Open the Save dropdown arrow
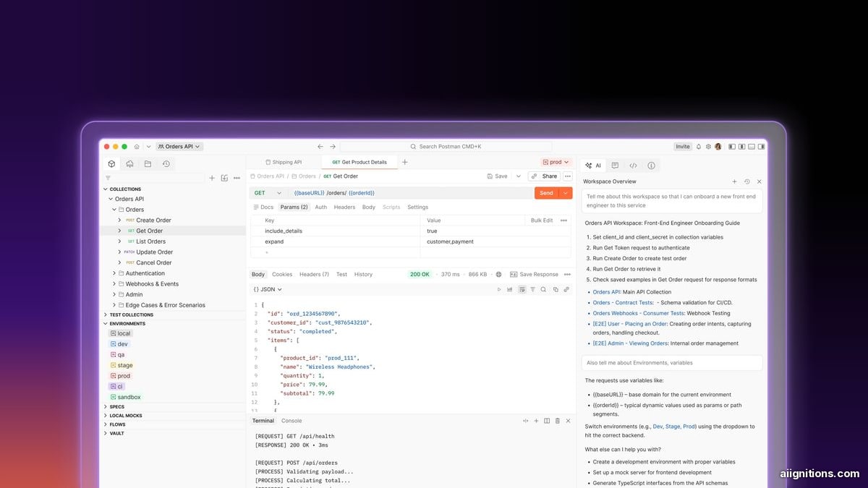This screenshot has width=868, height=488. point(518,176)
